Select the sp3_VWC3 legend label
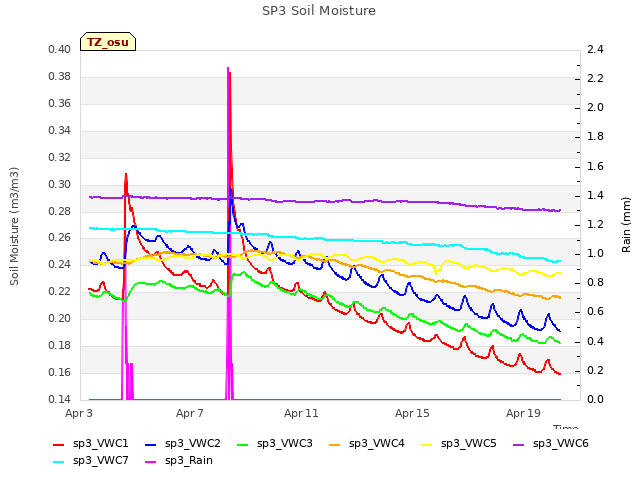 click(284, 444)
